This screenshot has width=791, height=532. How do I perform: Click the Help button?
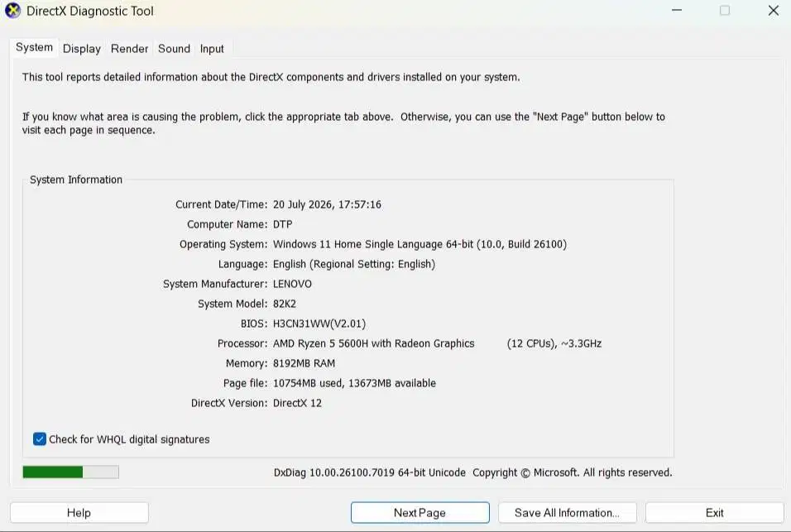click(79, 513)
